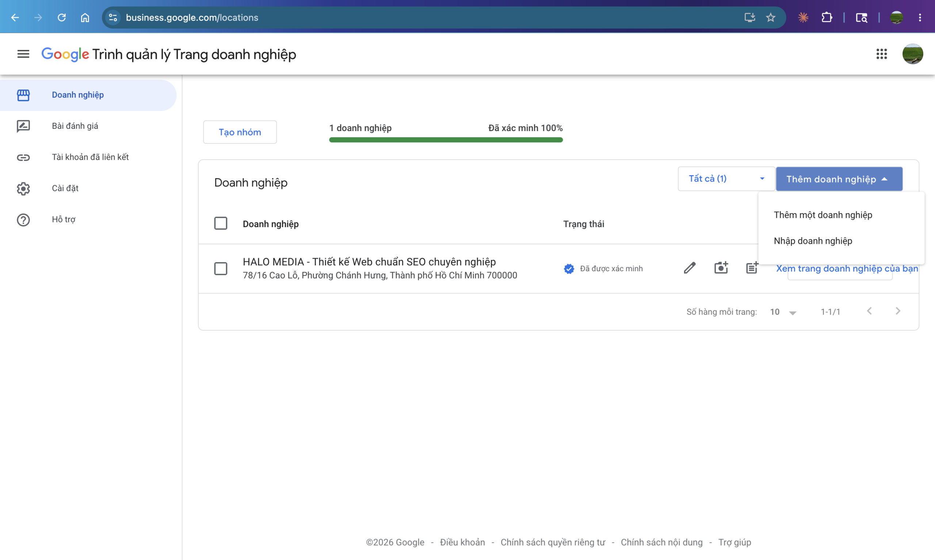Click the 1 doanh nghiệp count label
935x560 pixels.
click(360, 128)
